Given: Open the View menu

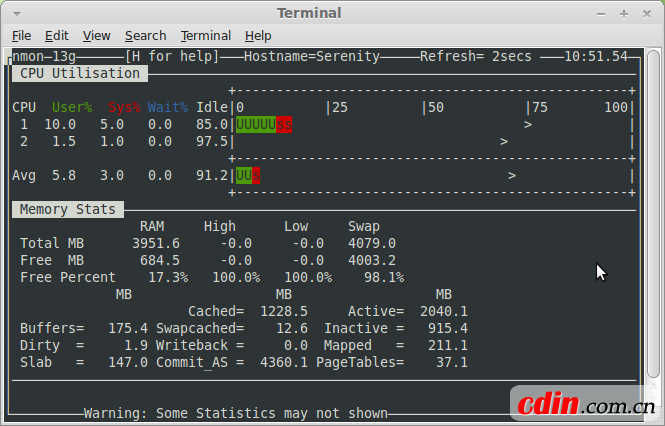Looking at the screenshot, I should [x=96, y=36].
